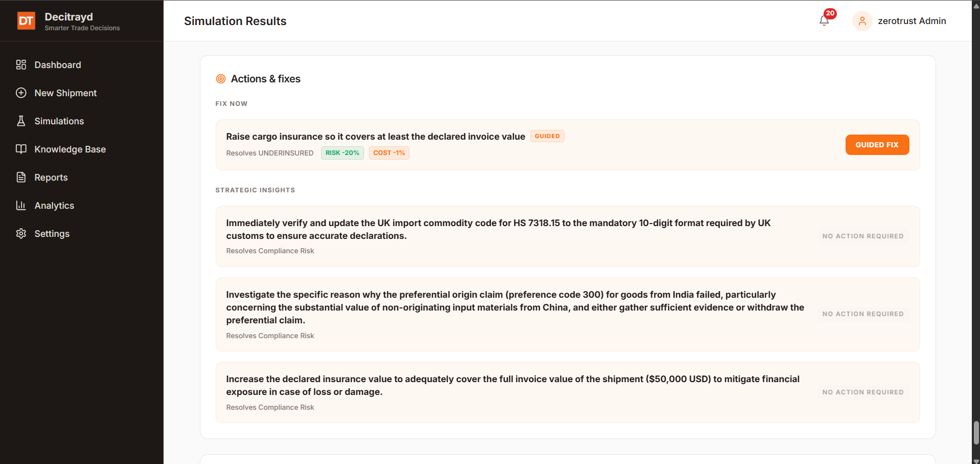Select the declared insurance value insight
Viewport: 980px width, 464px height.
click(567, 392)
